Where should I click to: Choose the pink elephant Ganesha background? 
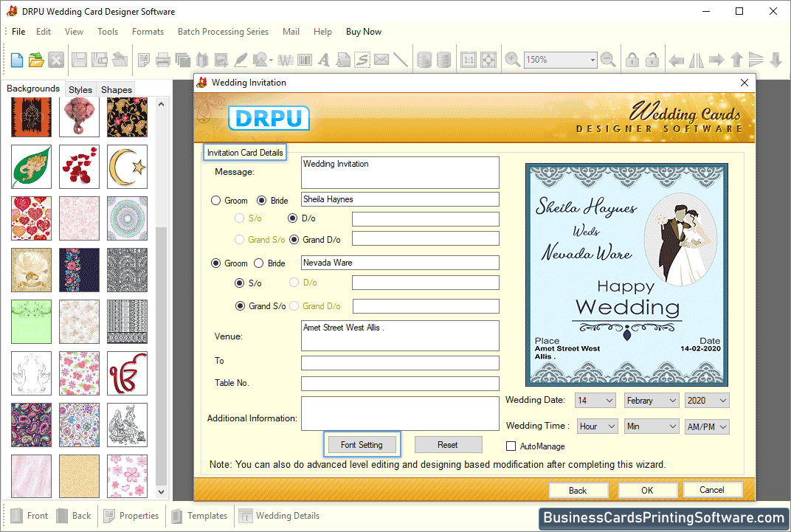(x=79, y=117)
